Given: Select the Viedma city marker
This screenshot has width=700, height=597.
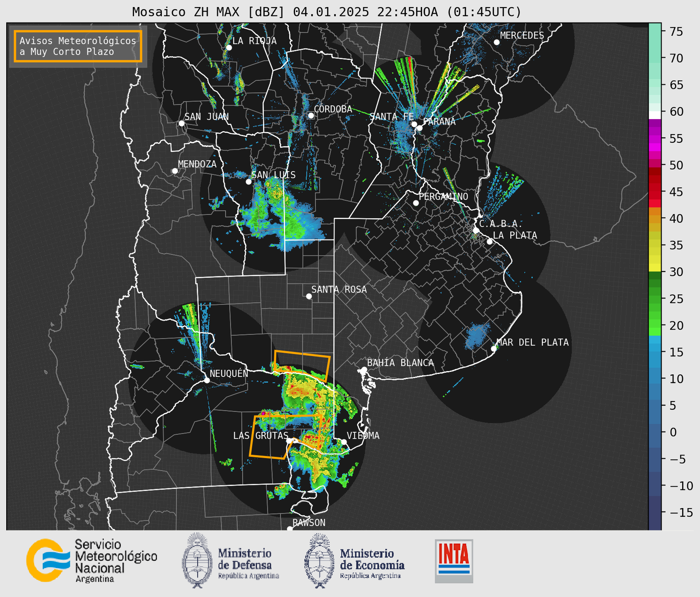Looking at the screenshot, I should pos(344,442).
